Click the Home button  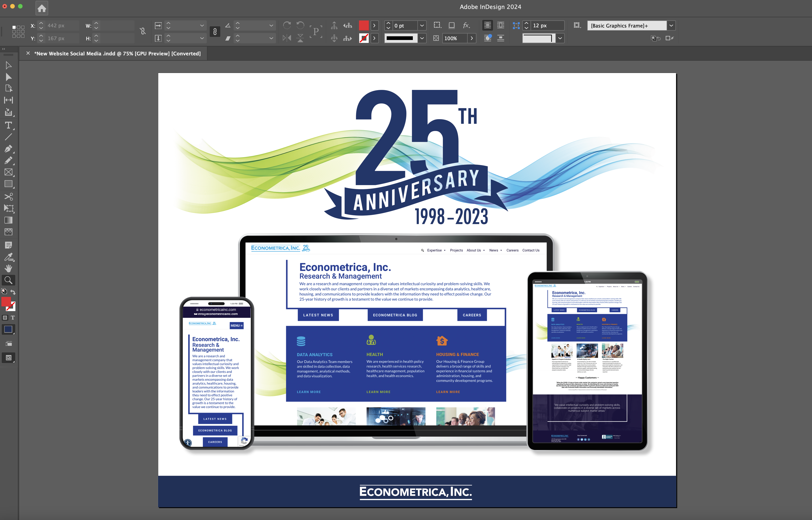[x=42, y=8]
